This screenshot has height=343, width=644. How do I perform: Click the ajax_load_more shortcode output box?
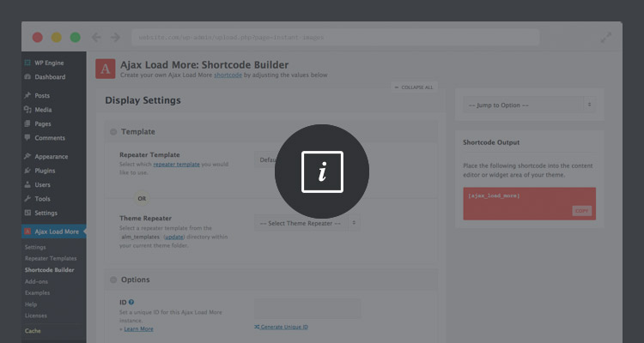click(x=530, y=203)
